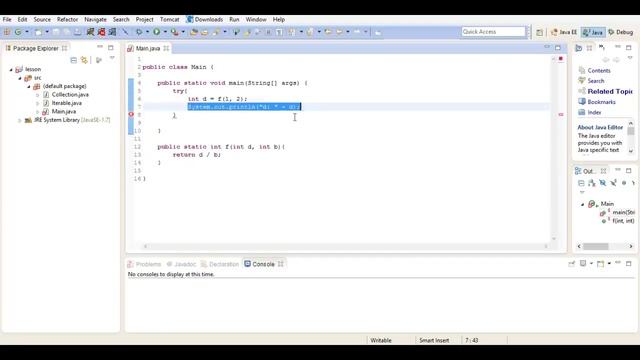Switch to the Declaration tab
The height and width of the screenshot is (360, 640).
point(220,264)
